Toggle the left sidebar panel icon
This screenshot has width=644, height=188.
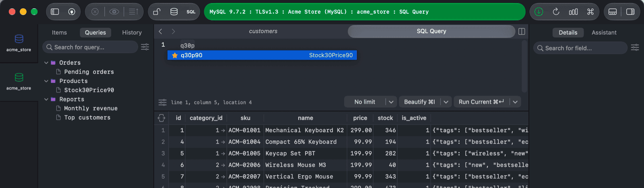point(55,12)
